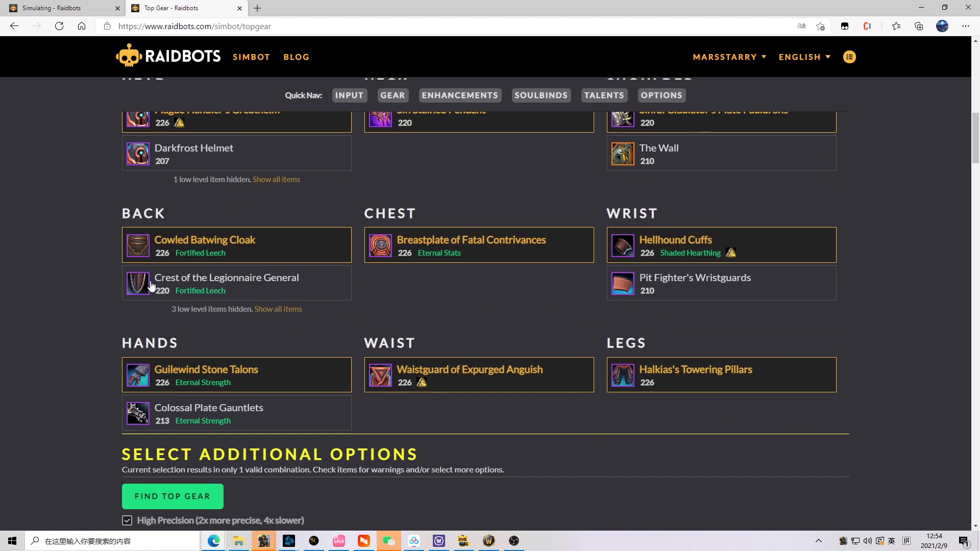Switch to the GEAR navigation tab

393,95
